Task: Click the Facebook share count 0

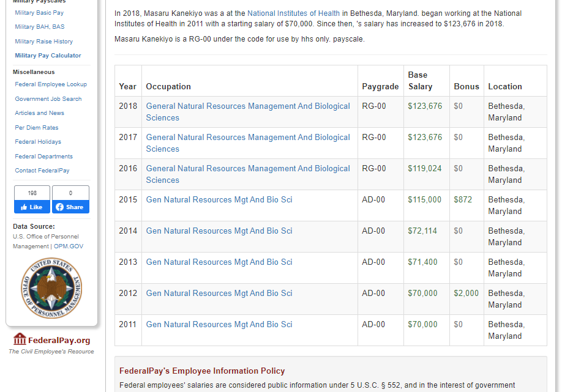Action: (70, 193)
